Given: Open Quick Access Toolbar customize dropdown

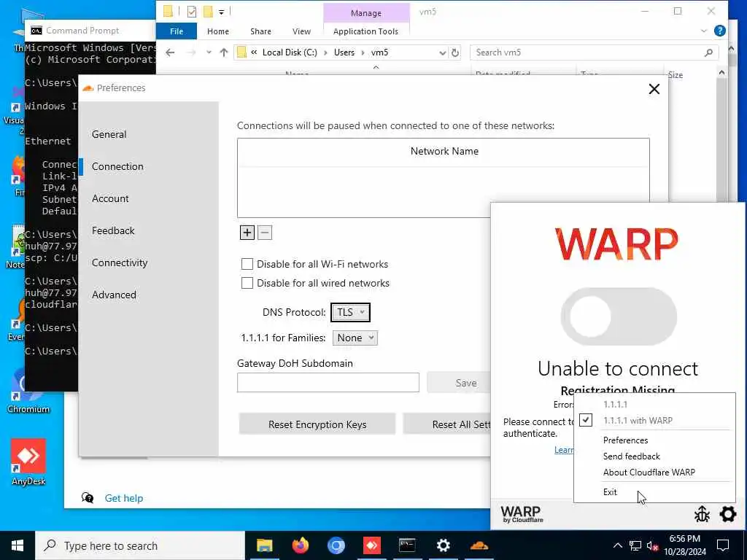Looking at the screenshot, I should click(222, 12).
